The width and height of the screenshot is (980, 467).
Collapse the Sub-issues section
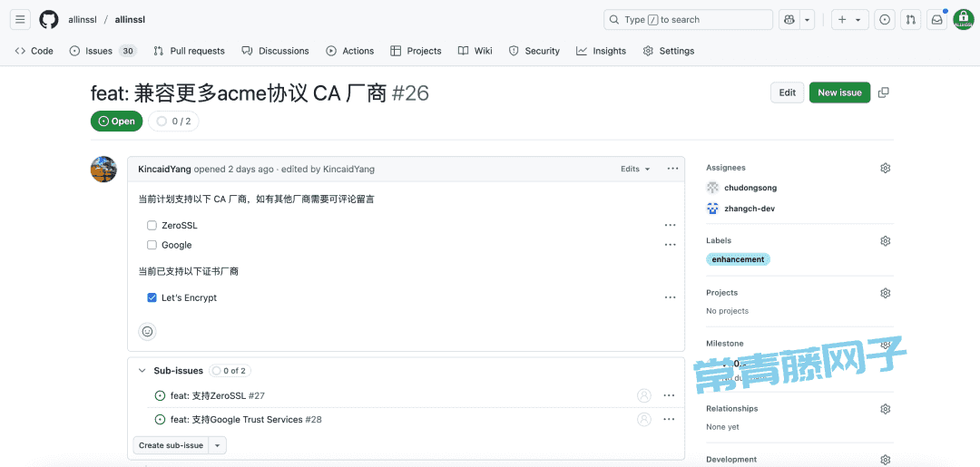142,370
